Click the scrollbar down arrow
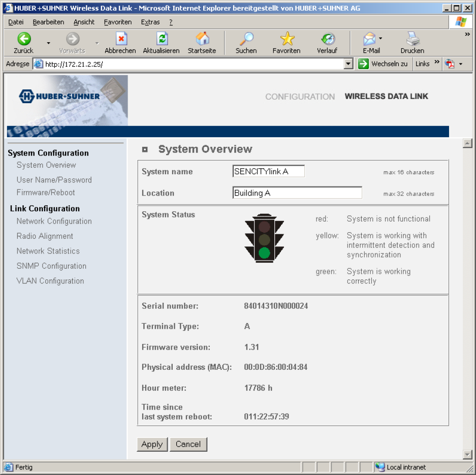The width and height of the screenshot is (476, 475). 467,454
